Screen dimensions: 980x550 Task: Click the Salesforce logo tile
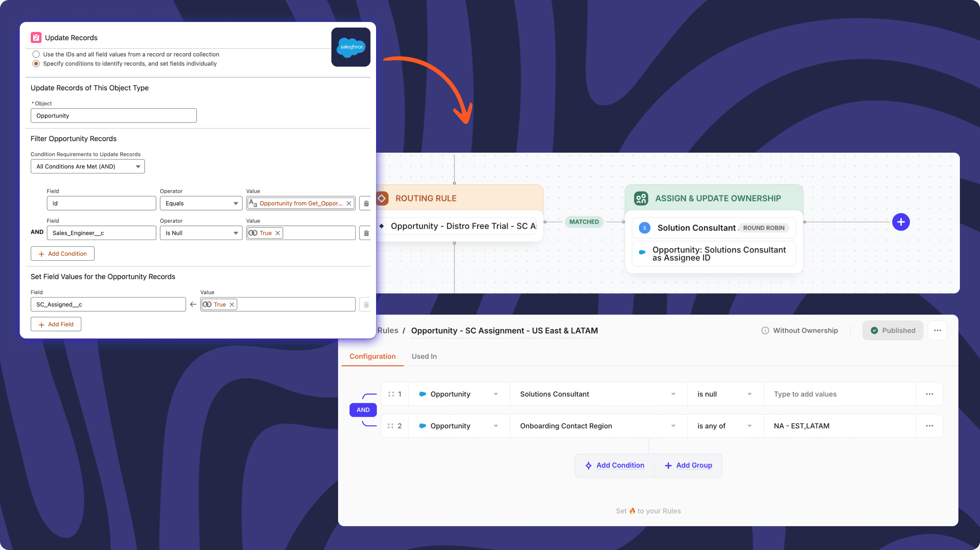351,47
